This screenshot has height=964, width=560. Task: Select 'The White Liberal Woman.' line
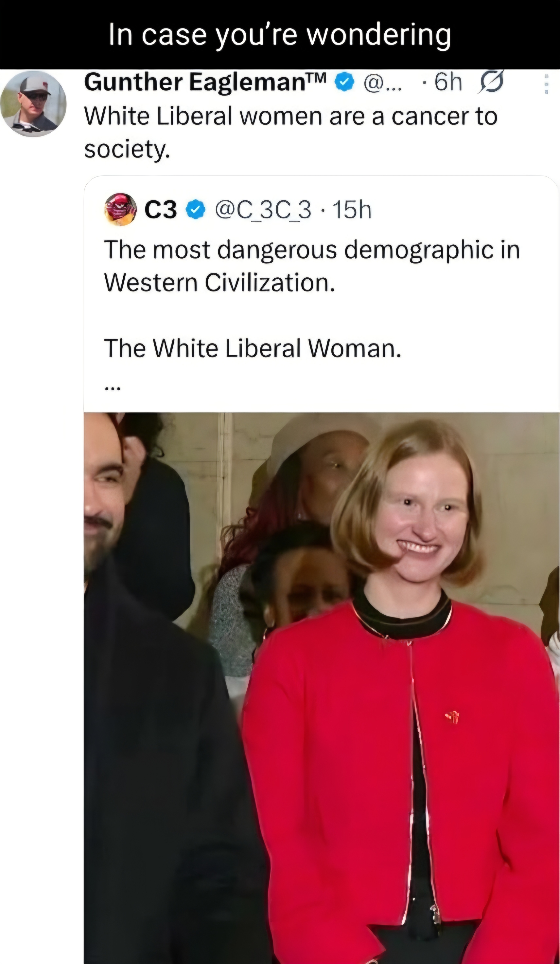pos(253,348)
